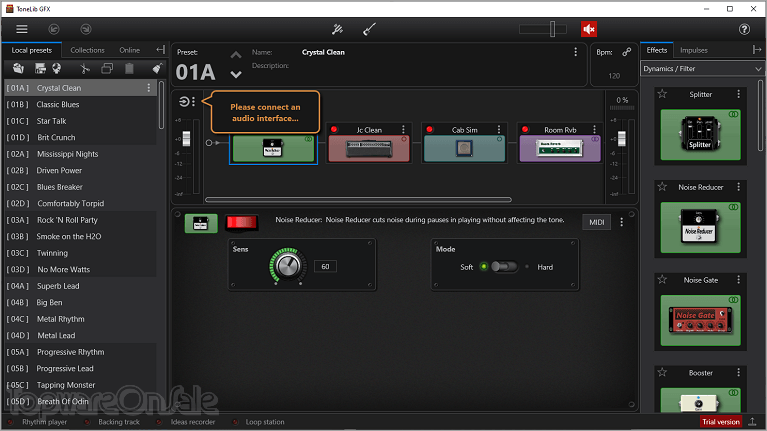Step to previous preset with up chevron

236,55
